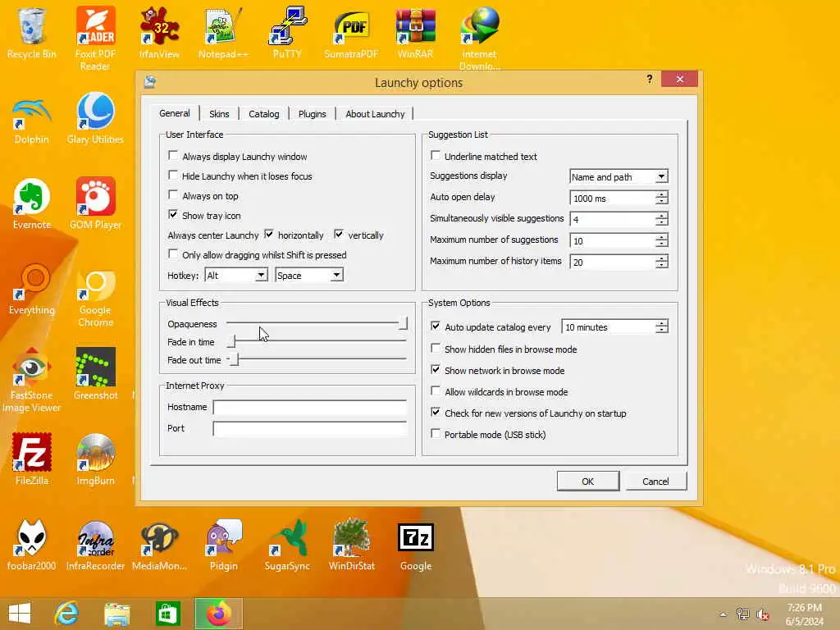The height and width of the screenshot is (630, 840).
Task: Select the WinRAR desktop icon
Action: 415,32
